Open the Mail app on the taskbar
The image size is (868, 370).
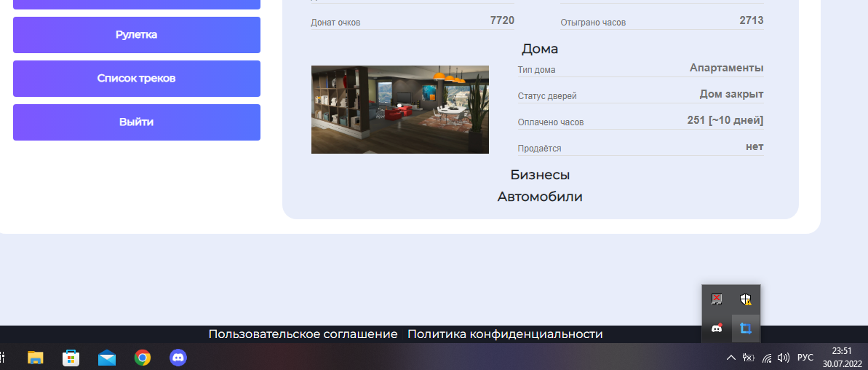(x=107, y=358)
